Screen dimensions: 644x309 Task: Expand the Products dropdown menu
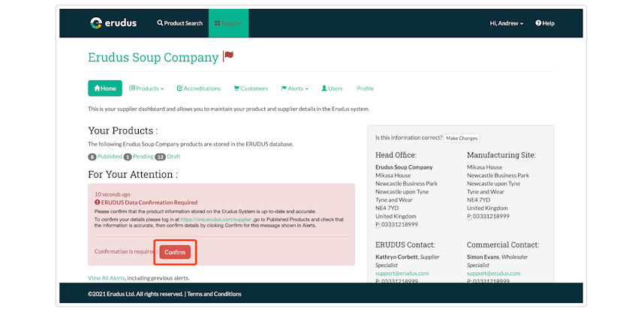146,88
